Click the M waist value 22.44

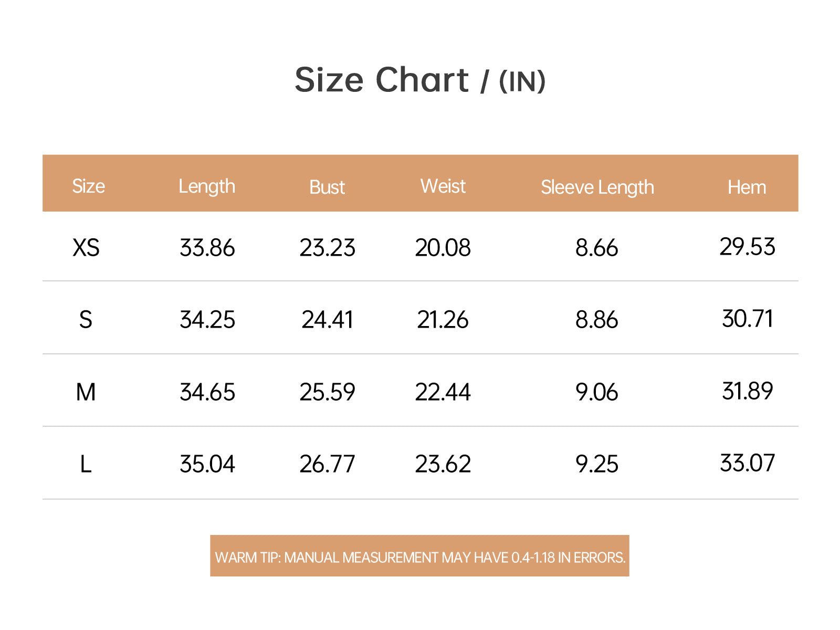pyautogui.click(x=443, y=392)
